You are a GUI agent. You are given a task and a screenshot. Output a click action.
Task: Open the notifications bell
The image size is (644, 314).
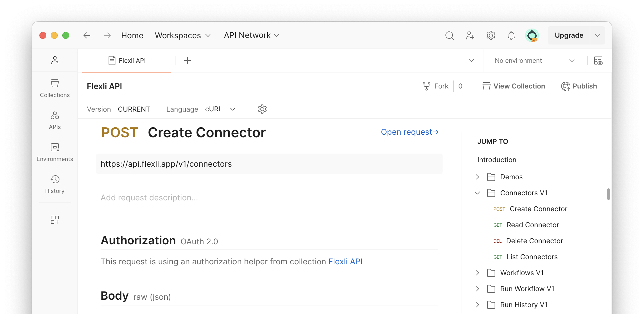tap(511, 35)
